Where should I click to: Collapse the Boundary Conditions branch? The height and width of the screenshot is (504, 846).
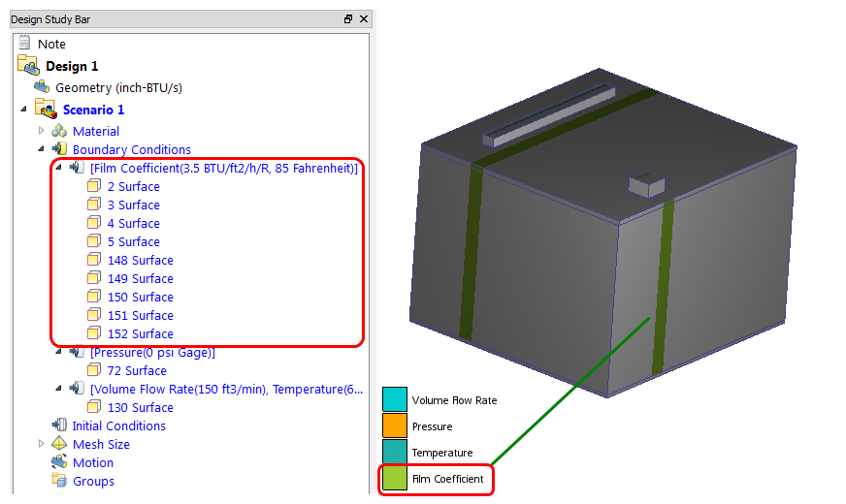(x=41, y=148)
